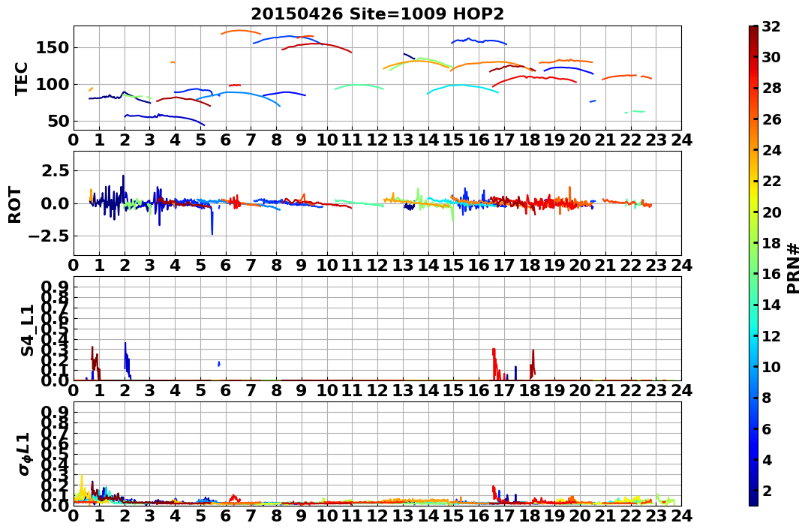Select the '50' tick on the TEC axis

tap(58, 122)
